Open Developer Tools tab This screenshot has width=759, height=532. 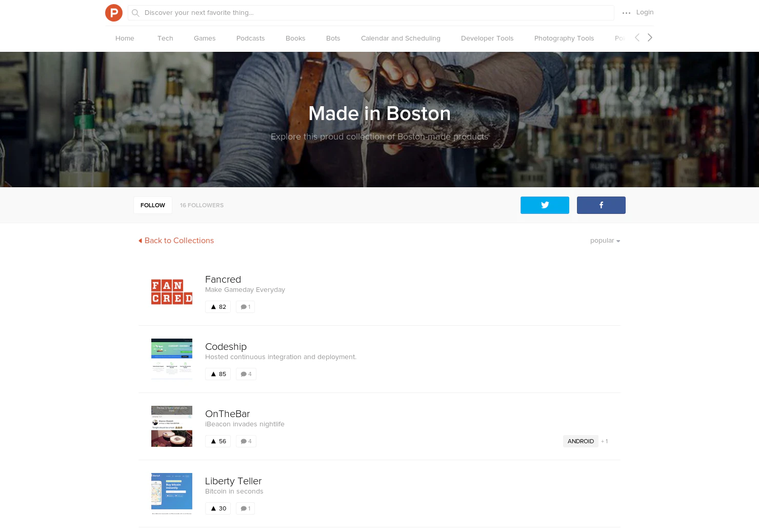tap(487, 38)
